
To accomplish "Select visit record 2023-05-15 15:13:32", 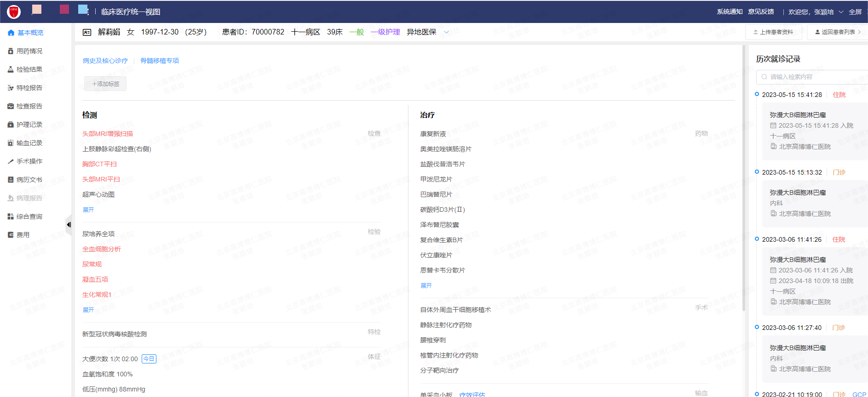I will pyautogui.click(x=792, y=172).
